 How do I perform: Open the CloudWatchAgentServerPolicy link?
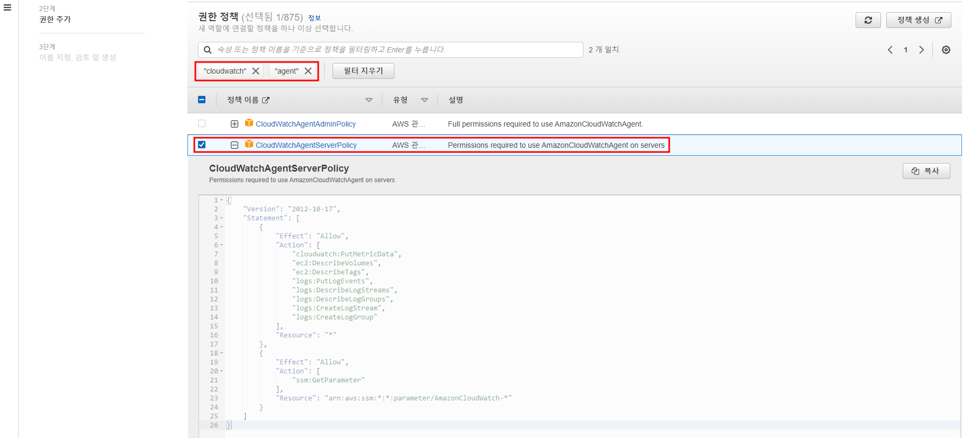click(306, 145)
